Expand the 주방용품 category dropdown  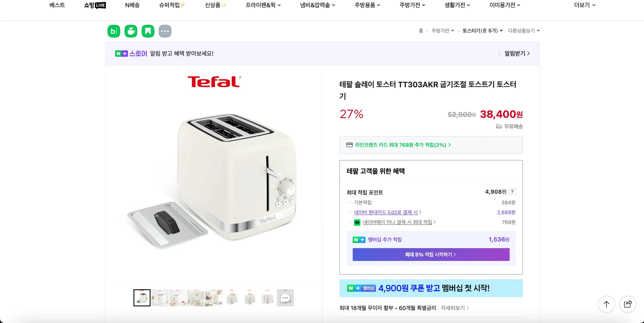(367, 5)
